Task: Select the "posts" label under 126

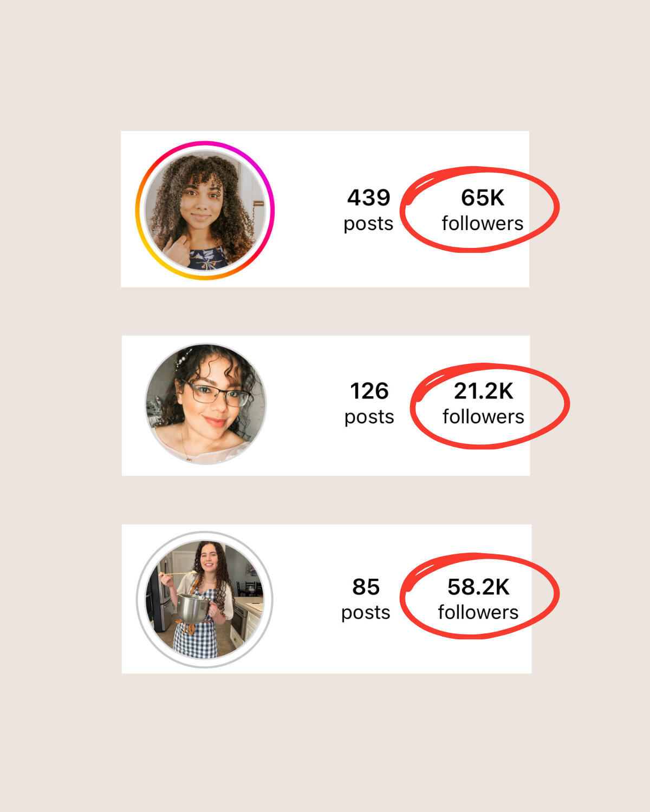Action: point(369,417)
